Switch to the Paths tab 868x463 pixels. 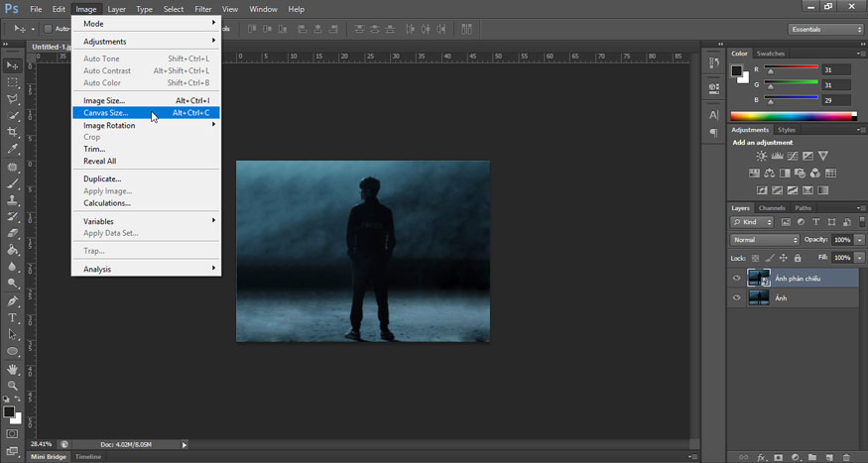[803, 208]
